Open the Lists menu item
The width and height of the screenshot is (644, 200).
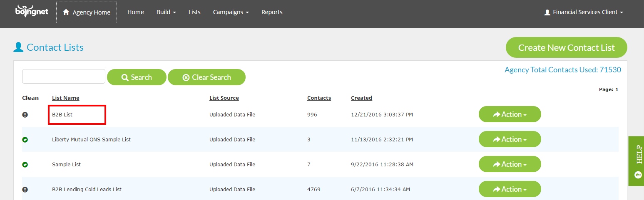tap(194, 12)
